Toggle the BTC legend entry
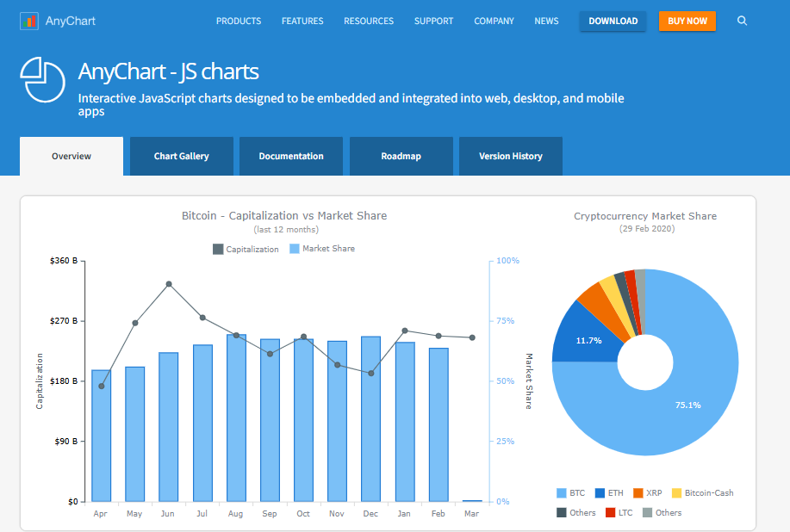This screenshot has width=790, height=532. click(x=570, y=493)
